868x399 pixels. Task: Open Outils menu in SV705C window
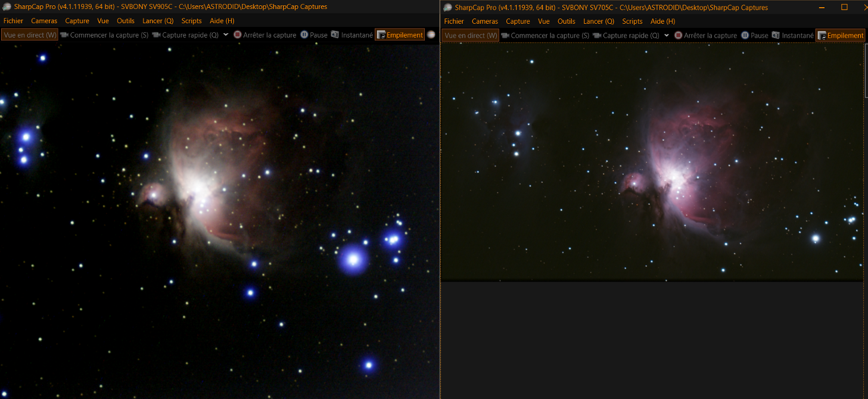point(567,21)
